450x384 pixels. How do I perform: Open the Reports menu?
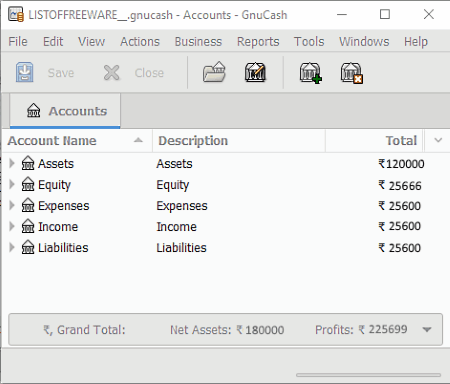[258, 42]
